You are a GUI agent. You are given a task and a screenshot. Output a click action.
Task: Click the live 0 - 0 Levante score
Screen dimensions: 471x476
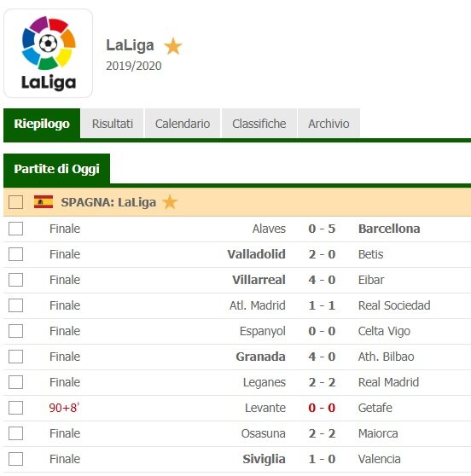click(x=322, y=408)
